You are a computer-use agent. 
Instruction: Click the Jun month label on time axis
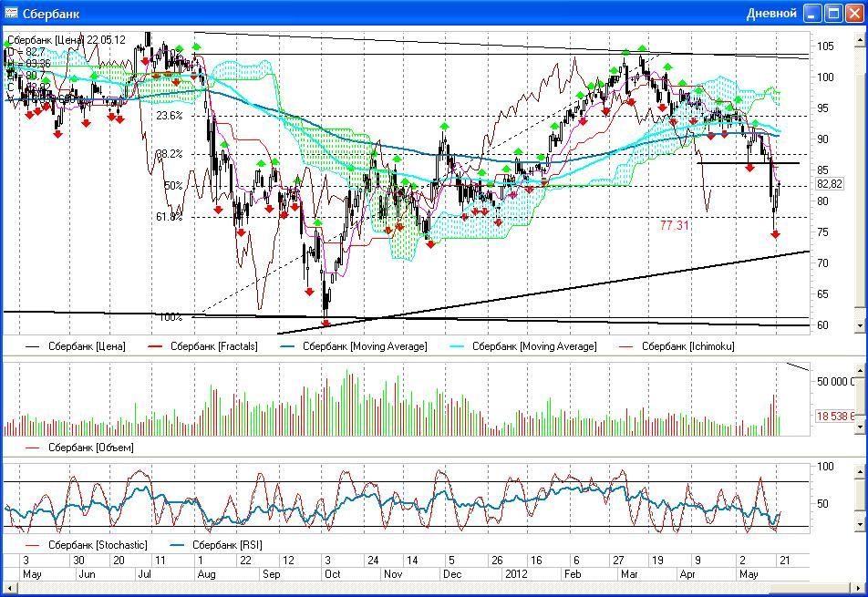[87, 574]
